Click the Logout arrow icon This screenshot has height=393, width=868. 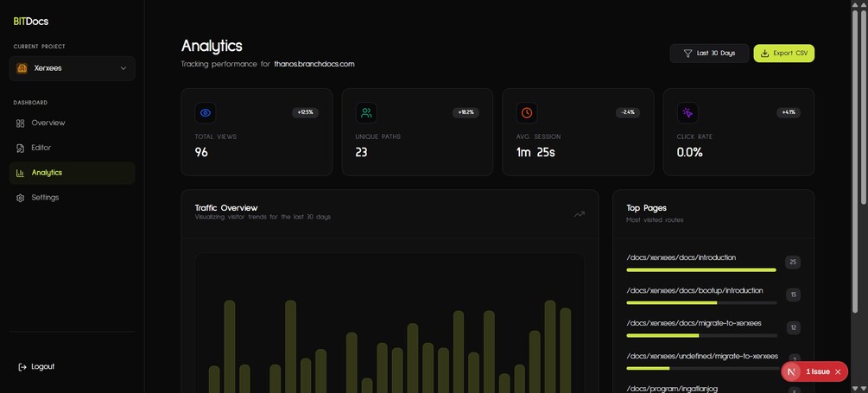tap(22, 367)
